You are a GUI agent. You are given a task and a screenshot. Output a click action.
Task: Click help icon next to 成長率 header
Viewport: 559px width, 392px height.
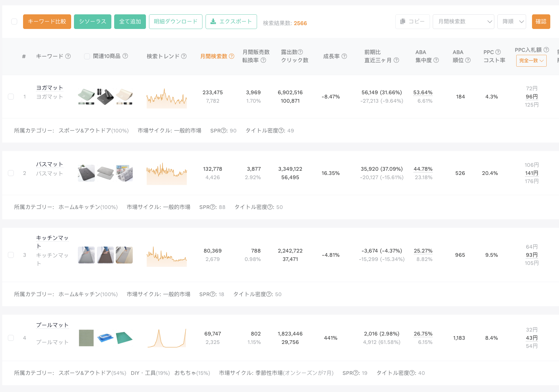(x=344, y=56)
